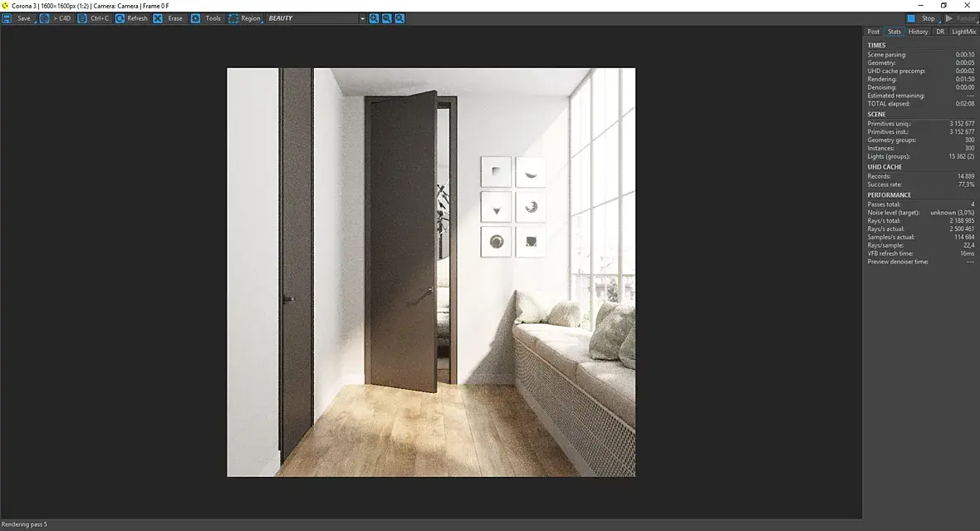This screenshot has width=980, height=531.
Task: Minimize the Corona VFB window
Action: click(x=920, y=6)
